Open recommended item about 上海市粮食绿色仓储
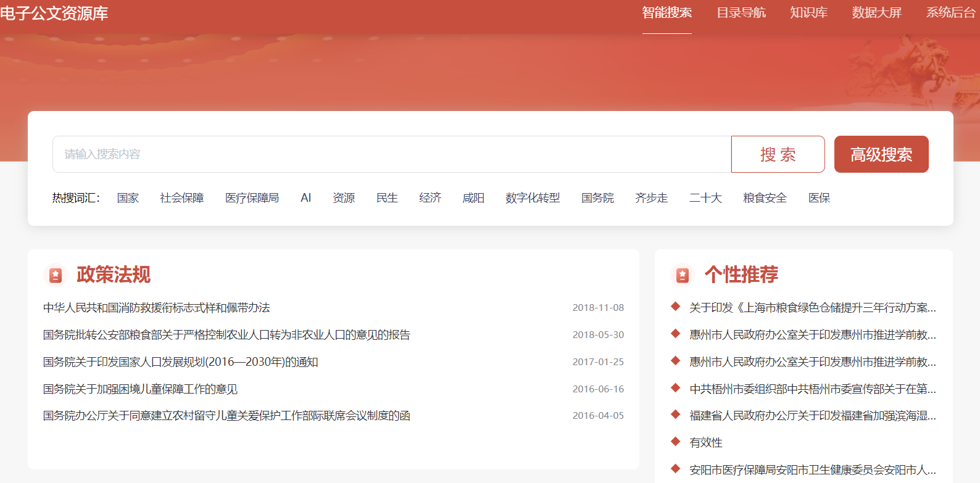980x483 pixels. (812, 308)
